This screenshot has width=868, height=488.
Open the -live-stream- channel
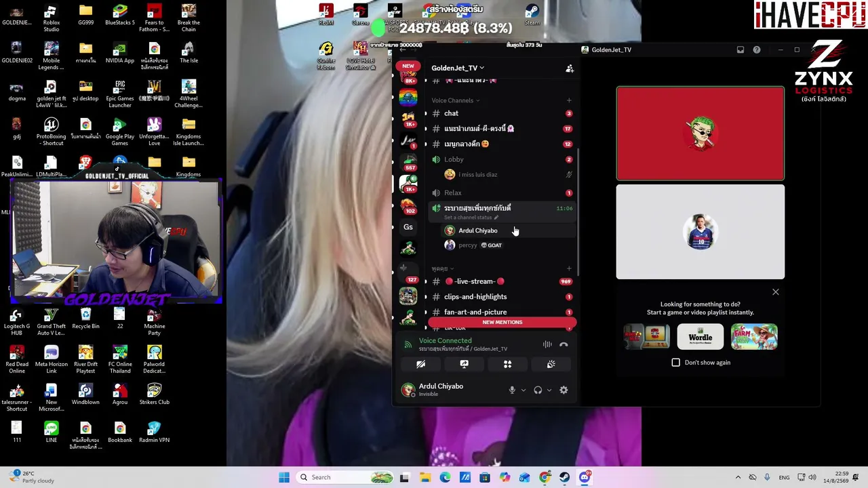pos(502,281)
